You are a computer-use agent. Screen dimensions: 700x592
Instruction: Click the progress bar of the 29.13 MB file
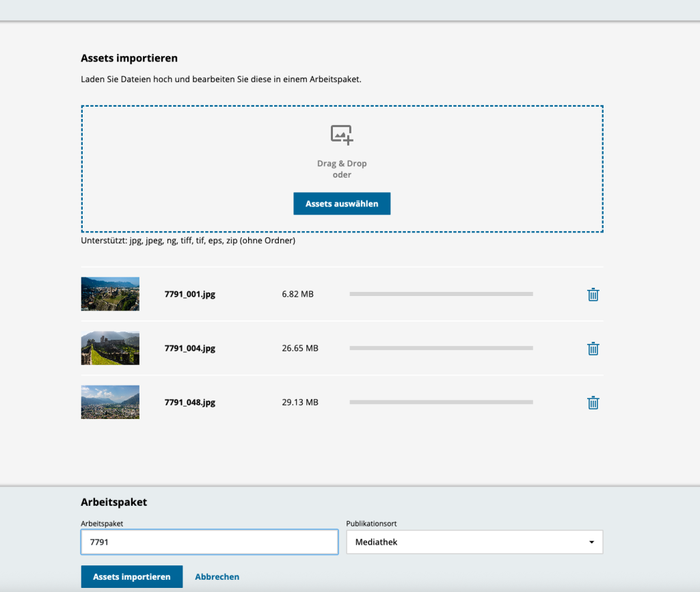441,402
